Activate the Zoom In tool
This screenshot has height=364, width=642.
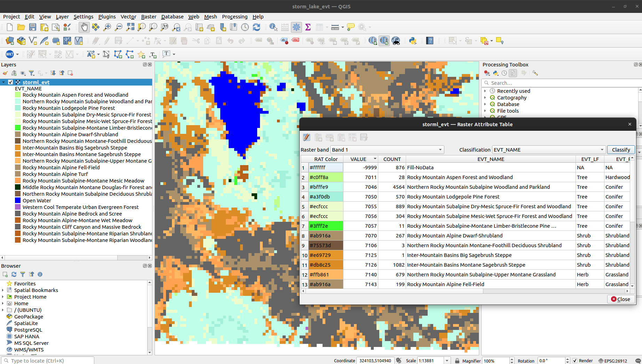(x=107, y=27)
